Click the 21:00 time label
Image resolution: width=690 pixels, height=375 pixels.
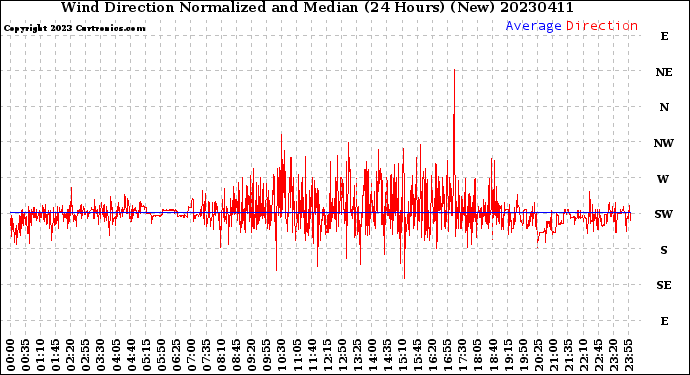click(x=553, y=355)
